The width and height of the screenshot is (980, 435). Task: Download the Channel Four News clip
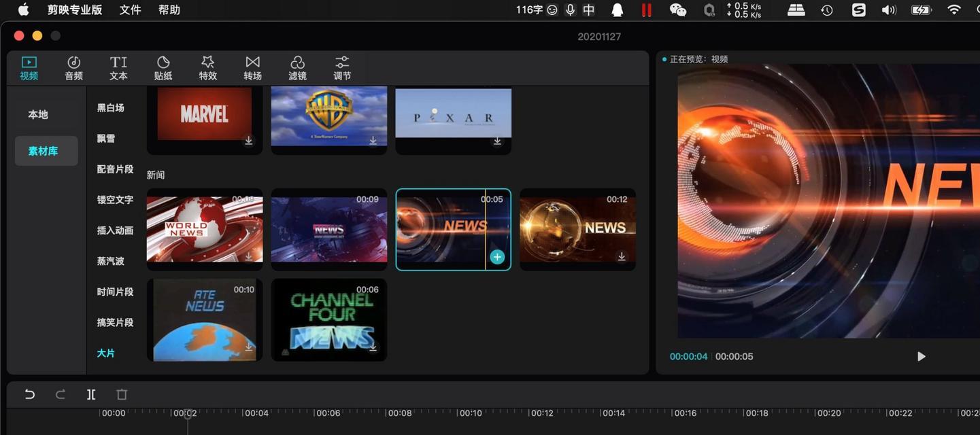[x=373, y=347]
